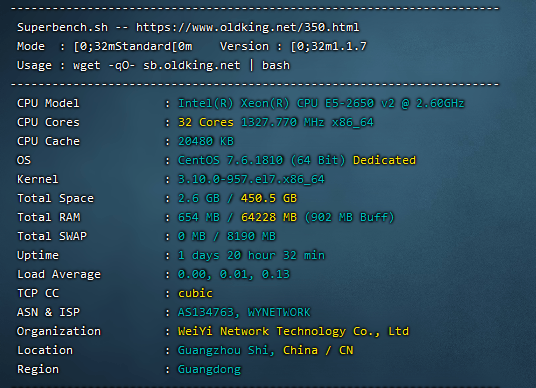This screenshot has height=388, width=536.
Task: Click the 'ASN & ISP' label
Action: pyautogui.click(x=49, y=312)
